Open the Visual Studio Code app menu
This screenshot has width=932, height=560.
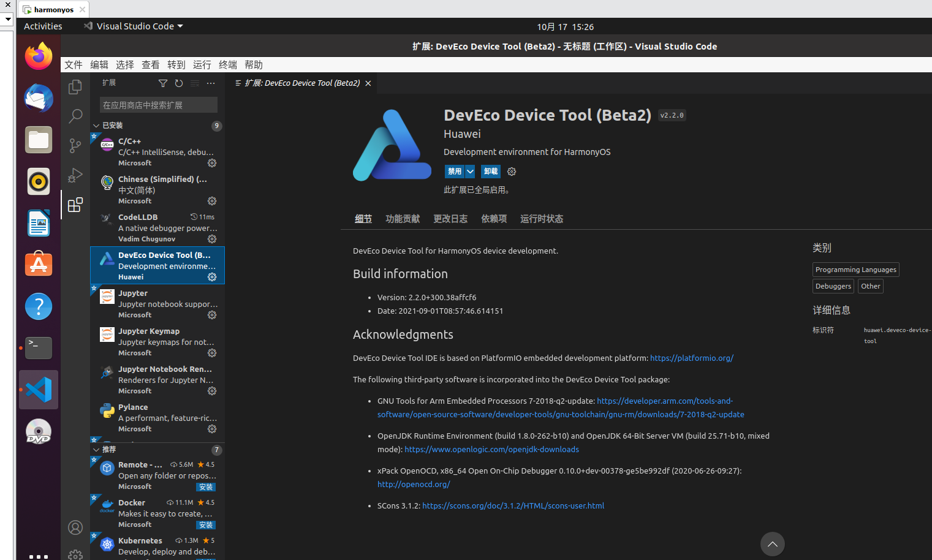[135, 26]
